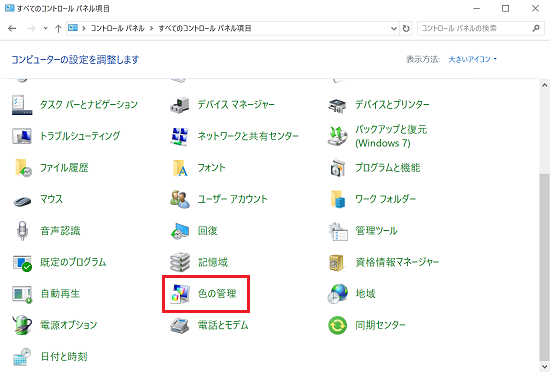The image size is (550, 372).
Task: Open the 色の管理 link text
Action: click(x=217, y=294)
